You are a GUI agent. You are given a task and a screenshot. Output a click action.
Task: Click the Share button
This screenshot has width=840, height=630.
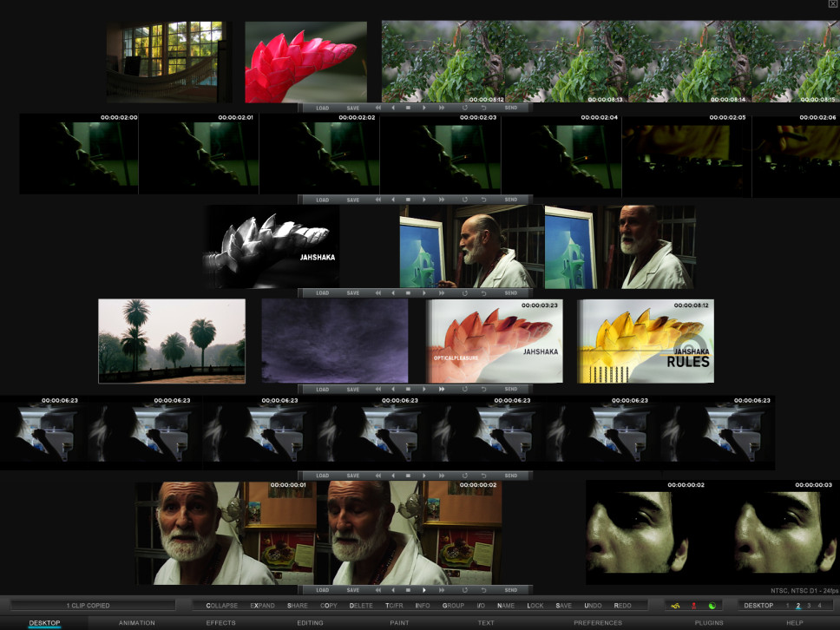pos(298,606)
